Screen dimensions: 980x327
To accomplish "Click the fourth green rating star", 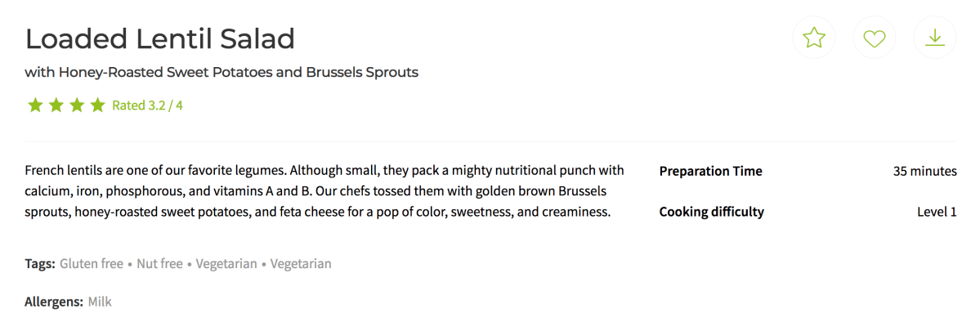I will pyautogui.click(x=97, y=105).
